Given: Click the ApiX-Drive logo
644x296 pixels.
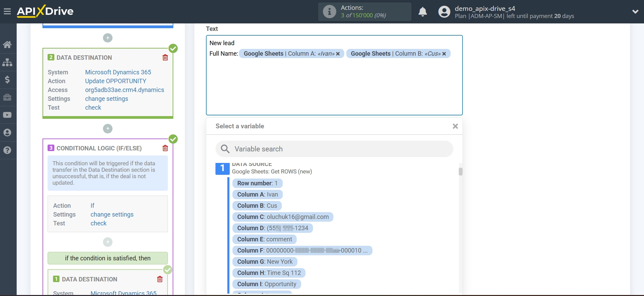Looking at the screenshot, I should point(45,11).
